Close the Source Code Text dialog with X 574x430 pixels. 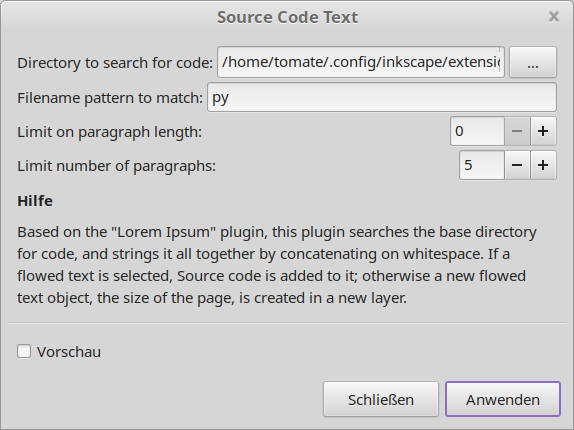554,16
